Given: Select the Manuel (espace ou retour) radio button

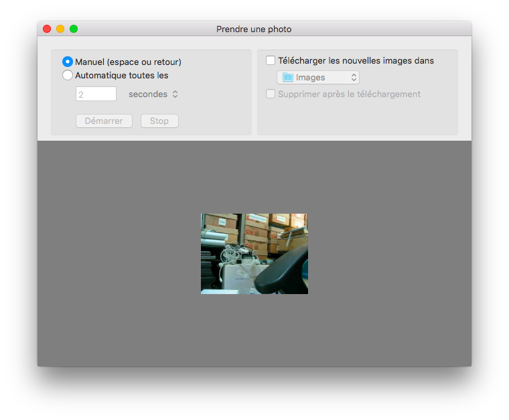Looking at the screenshot, I should click(68, 62).
